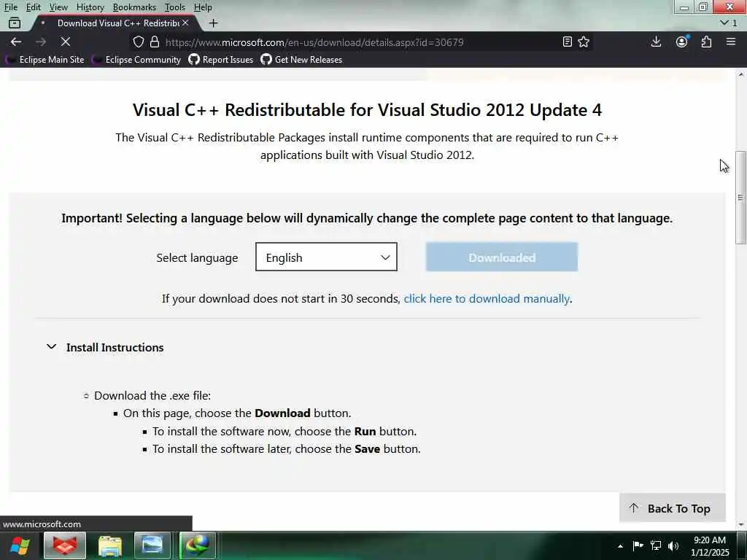Image resolution: width=747 pixels, height=560 pixels.
Task: Click the Back To Top button
Action: click(x=672, y=508)
